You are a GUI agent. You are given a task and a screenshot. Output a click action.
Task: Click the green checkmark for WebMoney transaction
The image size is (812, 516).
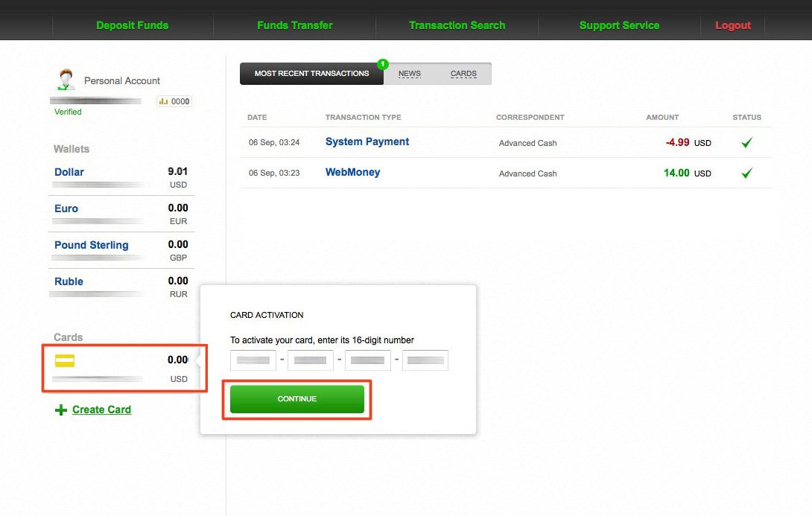pos(746,173)
